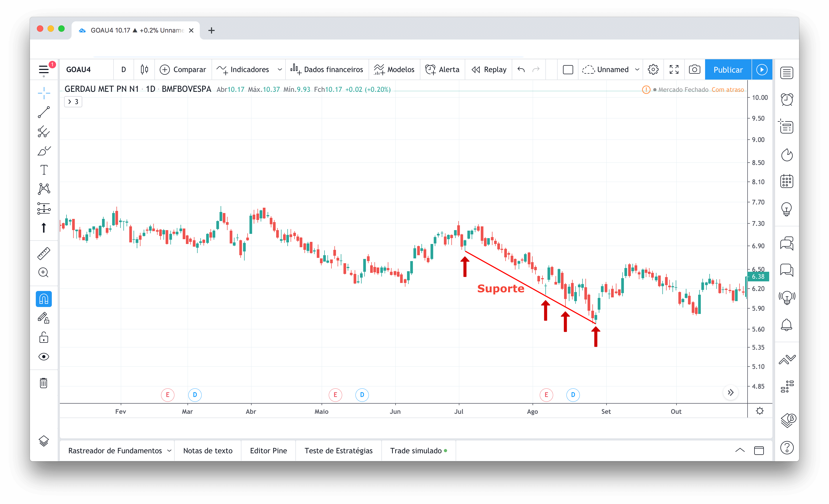Open the public chats icon
Screen dimensions: 829x504
pyautogui.click(x=787, y=243)
